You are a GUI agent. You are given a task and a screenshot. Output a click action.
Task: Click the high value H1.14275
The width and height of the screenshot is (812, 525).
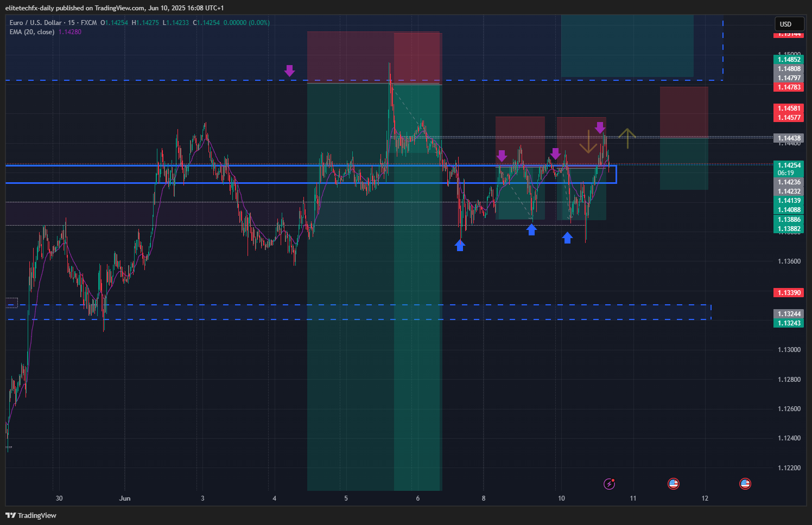pyautogui.click(x=145, y=23)
